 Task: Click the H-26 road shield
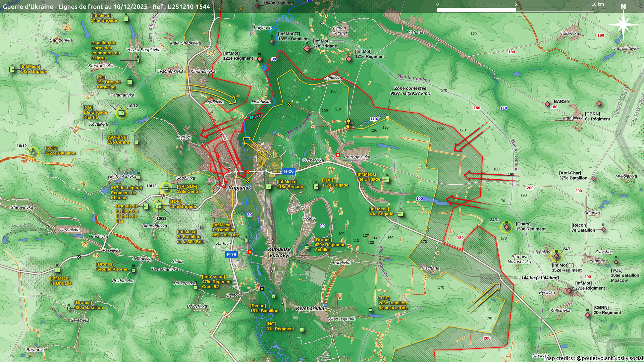[x=288, y=171]
